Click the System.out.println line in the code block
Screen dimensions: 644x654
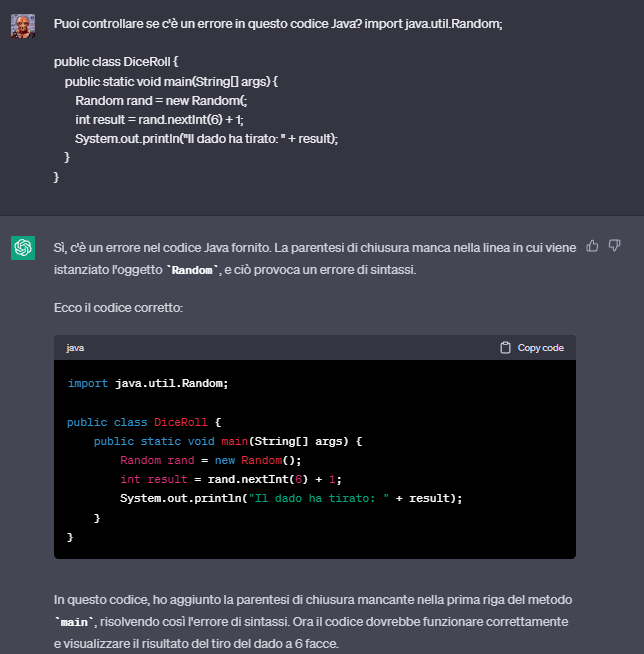(x=291, y=499)
